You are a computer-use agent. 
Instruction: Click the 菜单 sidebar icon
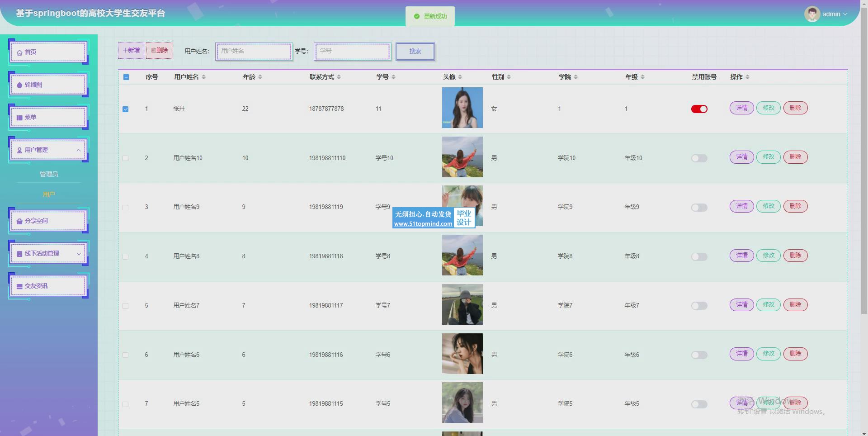pyautogui.click(x=19, y=118)
